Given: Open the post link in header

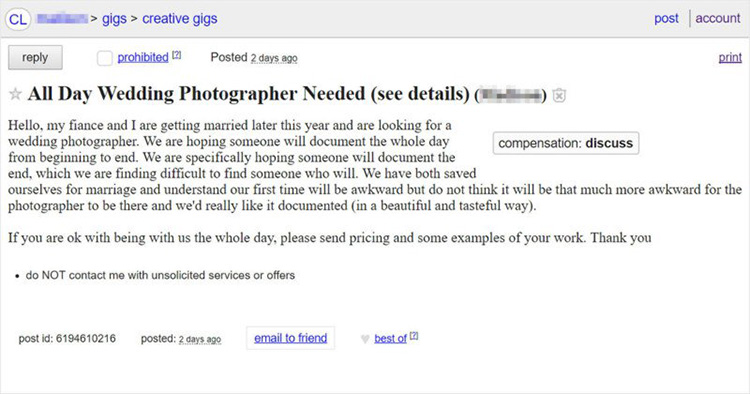Looking at the screenshot, I should (x=666, y=18).
